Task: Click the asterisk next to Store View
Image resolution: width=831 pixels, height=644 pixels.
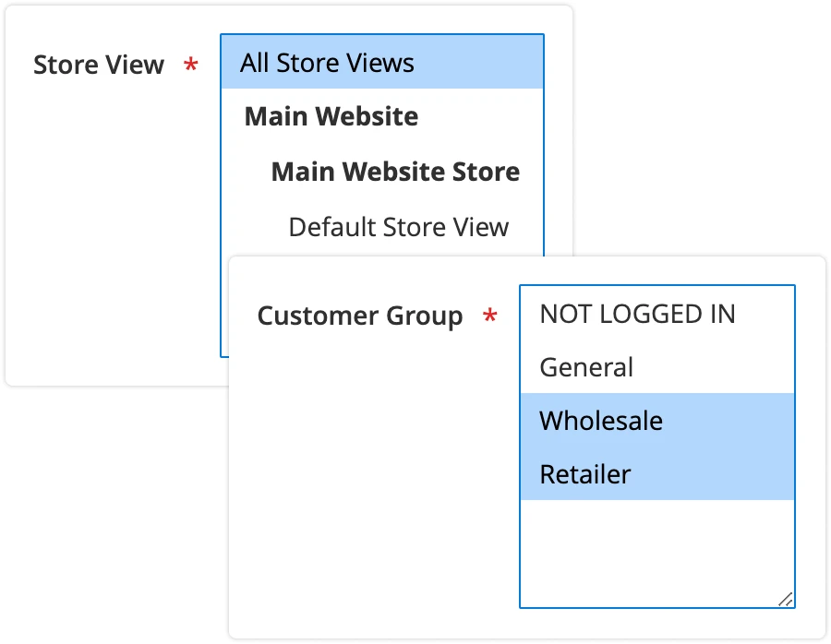Action: click(190, 65)
